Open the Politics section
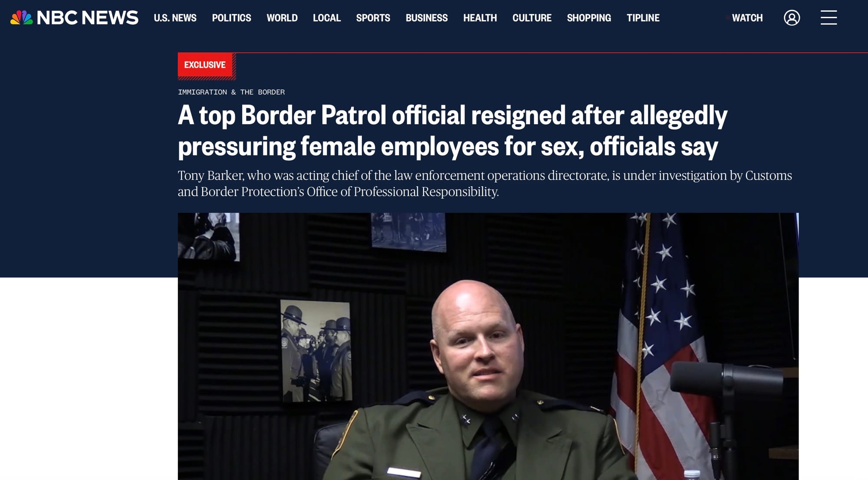Screen dimensions: 868x480 [231, 18]
